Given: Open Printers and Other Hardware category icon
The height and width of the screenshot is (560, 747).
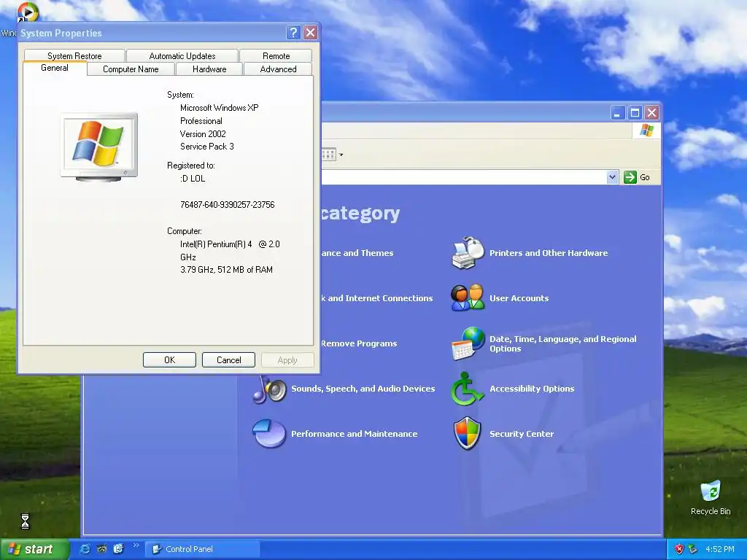Looking at the screenshot, I should (468, 252).
